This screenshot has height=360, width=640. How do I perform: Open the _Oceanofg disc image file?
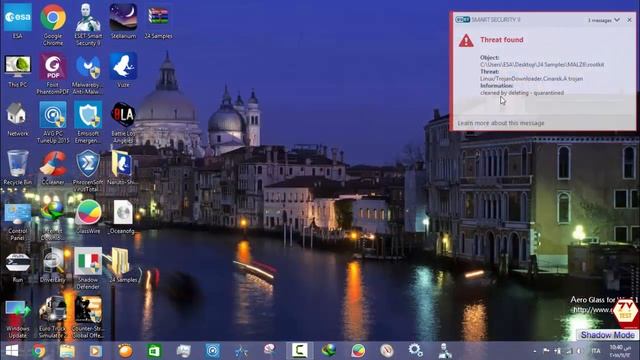[123, 217]
